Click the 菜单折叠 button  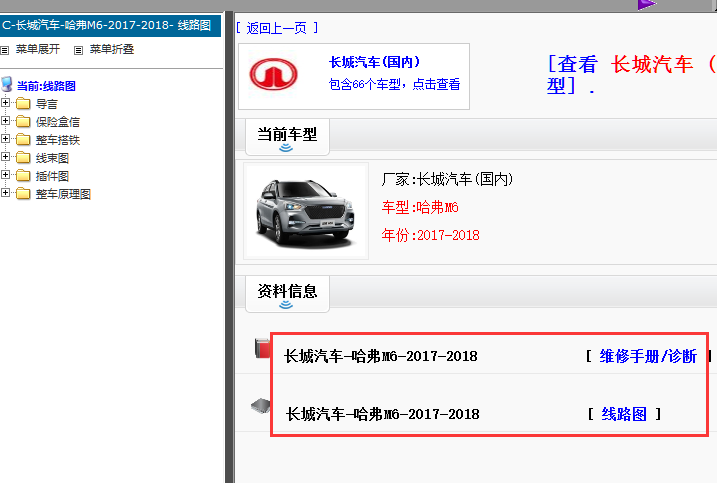[x=112, y=49]
